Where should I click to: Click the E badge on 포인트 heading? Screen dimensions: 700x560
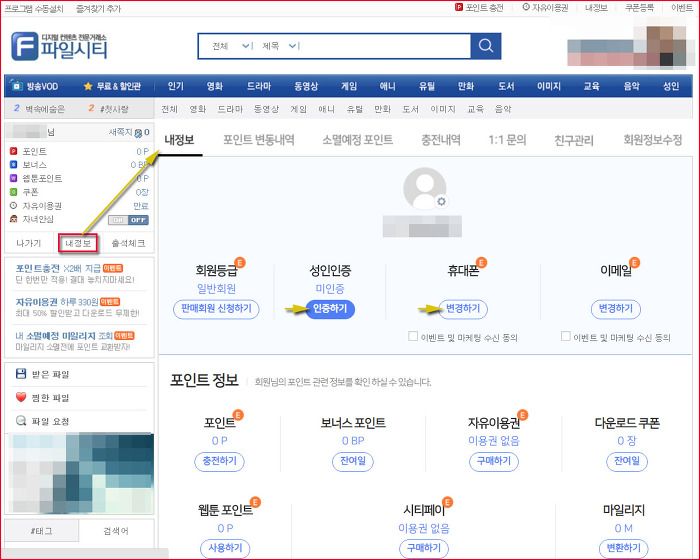[238, 414]
